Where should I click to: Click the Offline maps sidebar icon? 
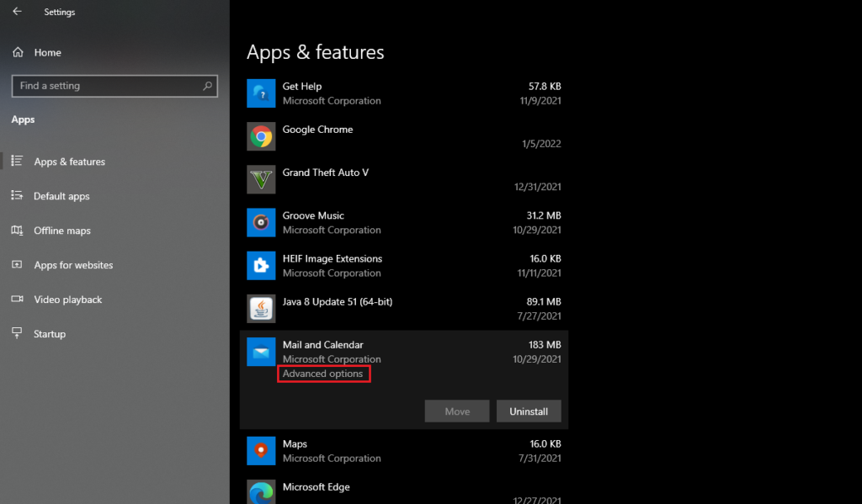coord(17,230)
